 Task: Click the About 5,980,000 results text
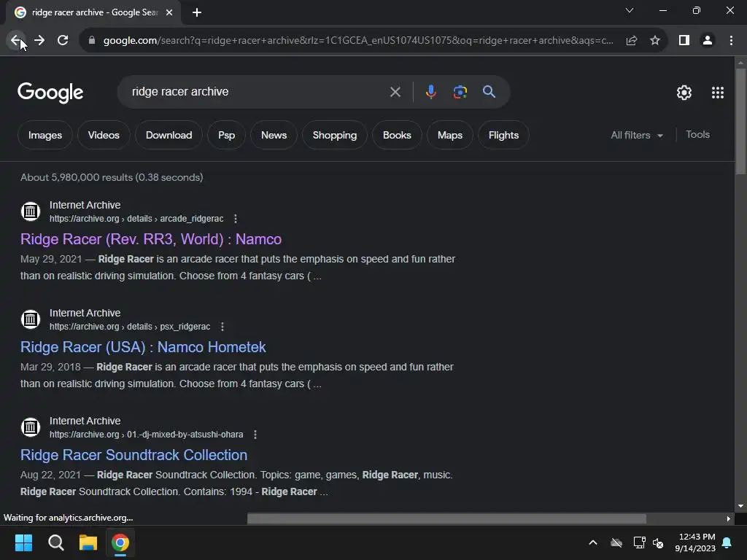pos(112,178)
